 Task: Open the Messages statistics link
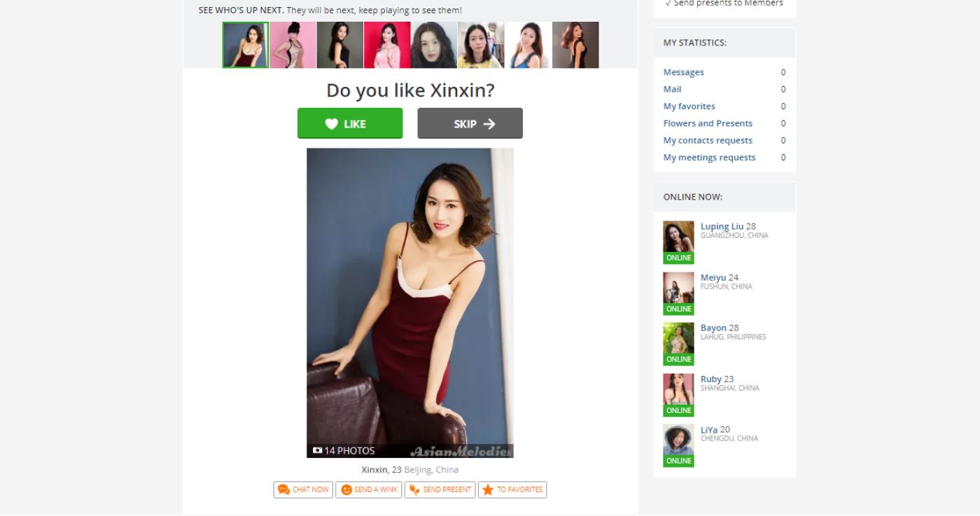[684, 72]
